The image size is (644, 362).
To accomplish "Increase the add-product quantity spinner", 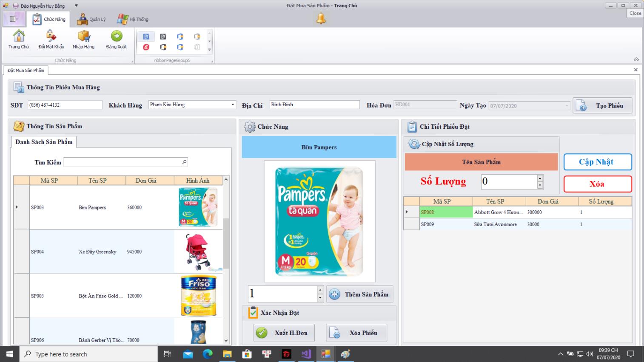I will pyautogui.click(x=320, y=290).
